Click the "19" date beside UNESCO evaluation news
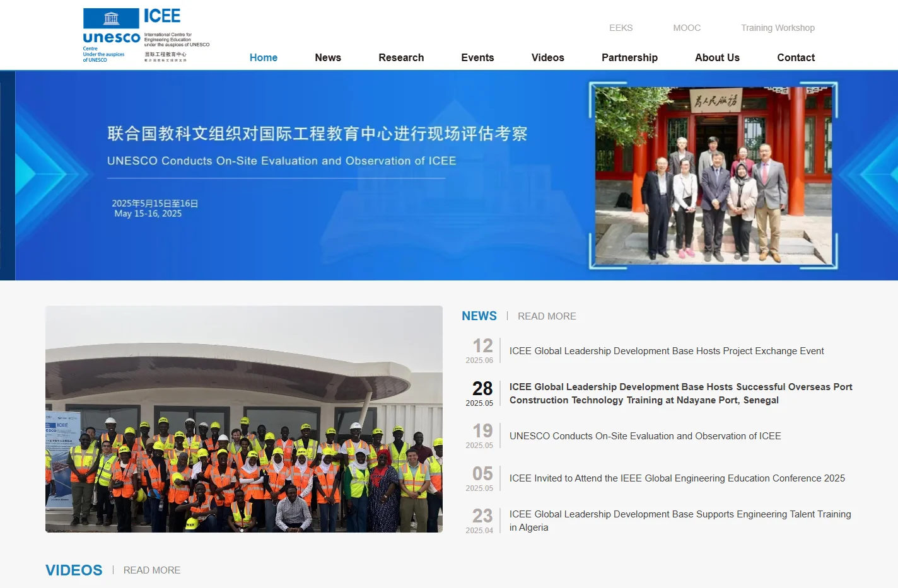The image size is (898, 588). point(483,430)
